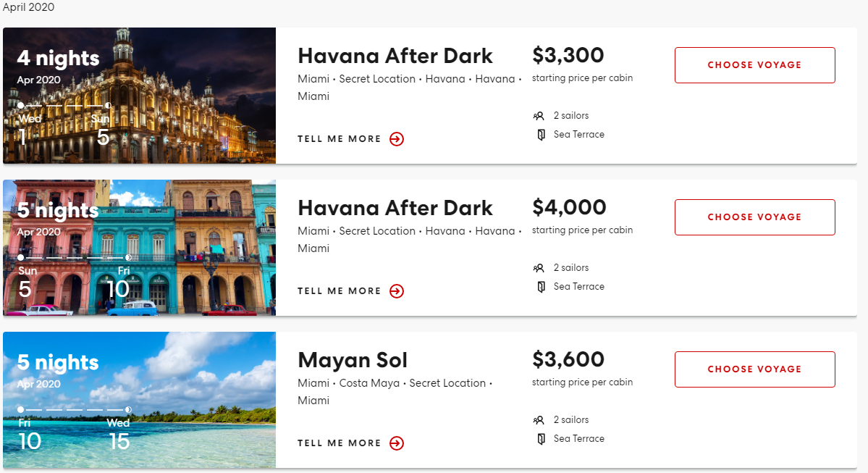Click the red arrow icon on the $4,000 voyage
The height and width of the screenshot is (473, 868).
(397, 291)
